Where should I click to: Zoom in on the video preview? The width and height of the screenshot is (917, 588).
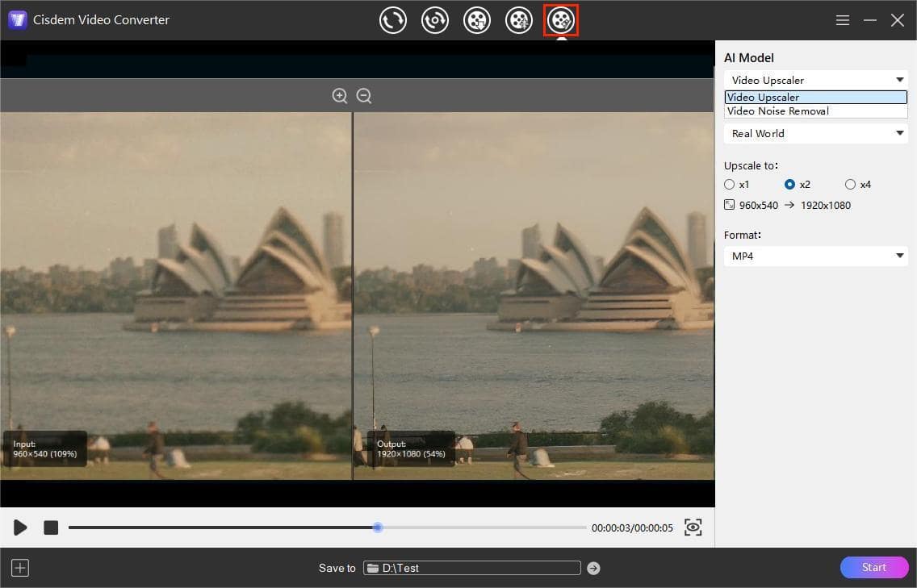[340, 95]
